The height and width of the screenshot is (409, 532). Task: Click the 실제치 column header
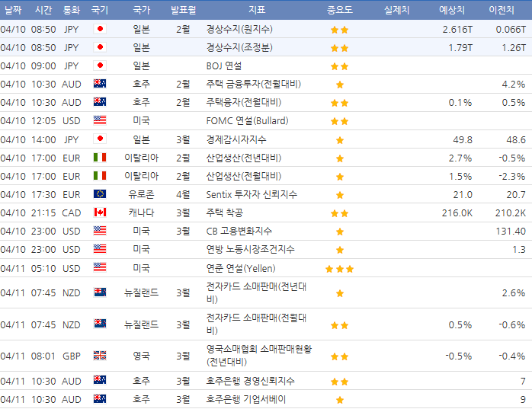(x=396, y=10)
